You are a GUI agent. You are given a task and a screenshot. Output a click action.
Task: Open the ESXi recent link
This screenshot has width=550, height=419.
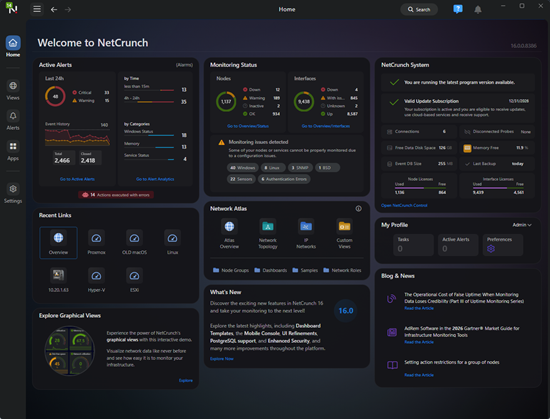pos(134,280)
